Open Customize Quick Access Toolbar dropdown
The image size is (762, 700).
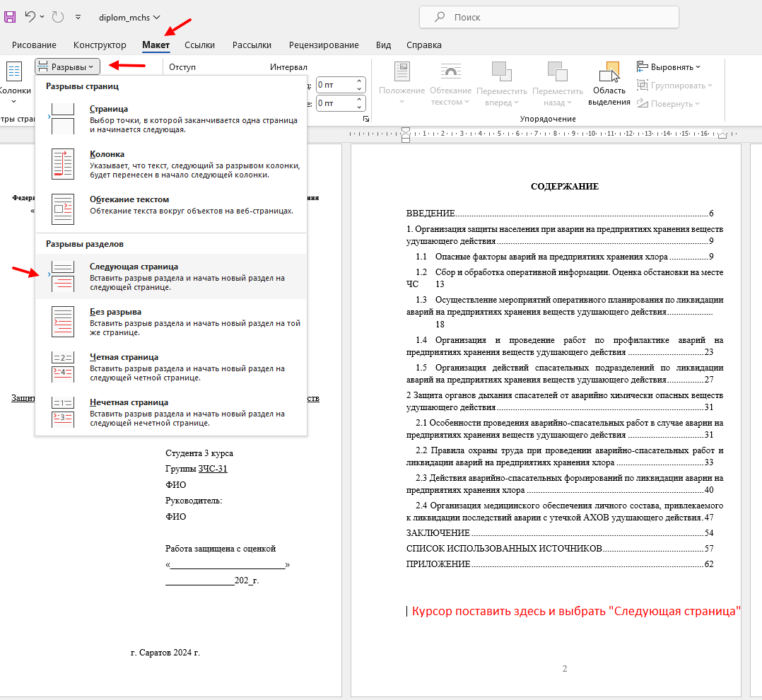pyautogui.click(x=78, y=17)
